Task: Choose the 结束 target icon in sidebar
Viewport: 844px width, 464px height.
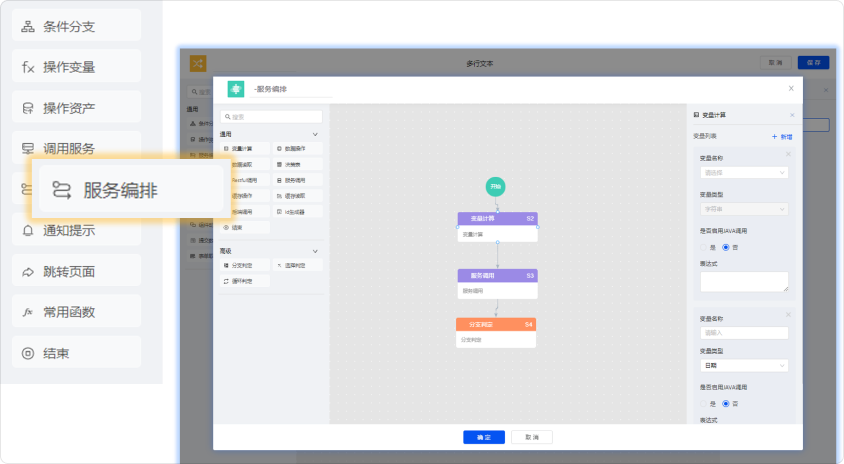Action: tap(28, 353)
